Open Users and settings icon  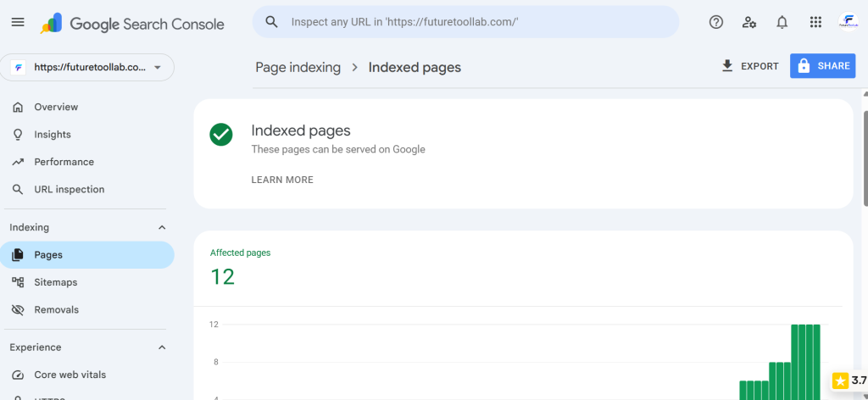[x=749, y=22]
